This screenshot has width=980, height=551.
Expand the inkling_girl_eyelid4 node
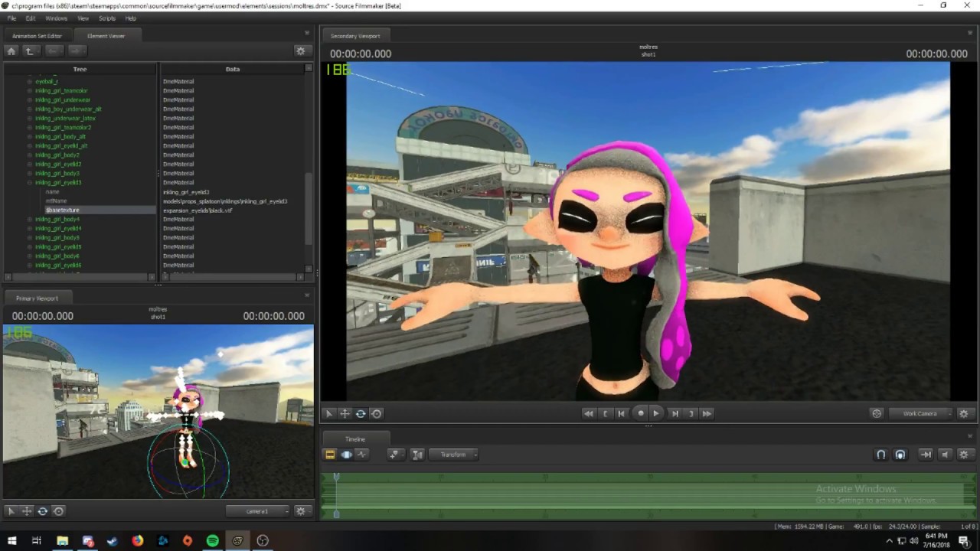tap(30, 229)
